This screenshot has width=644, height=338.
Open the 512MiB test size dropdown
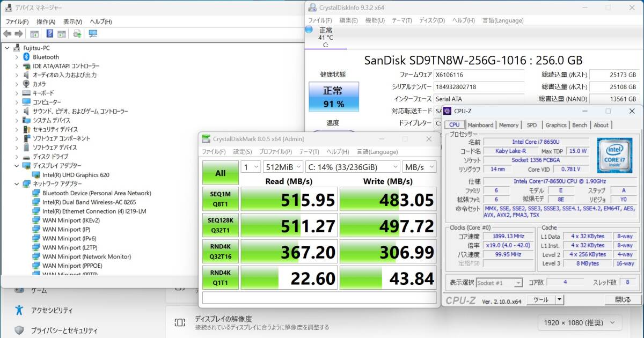tap(283, 167)
